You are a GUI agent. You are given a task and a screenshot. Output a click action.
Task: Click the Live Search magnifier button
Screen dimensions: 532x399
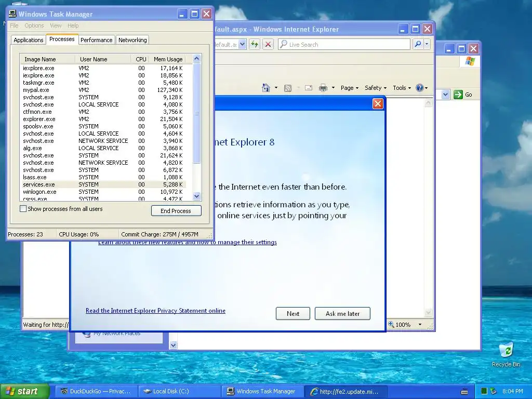418,44
